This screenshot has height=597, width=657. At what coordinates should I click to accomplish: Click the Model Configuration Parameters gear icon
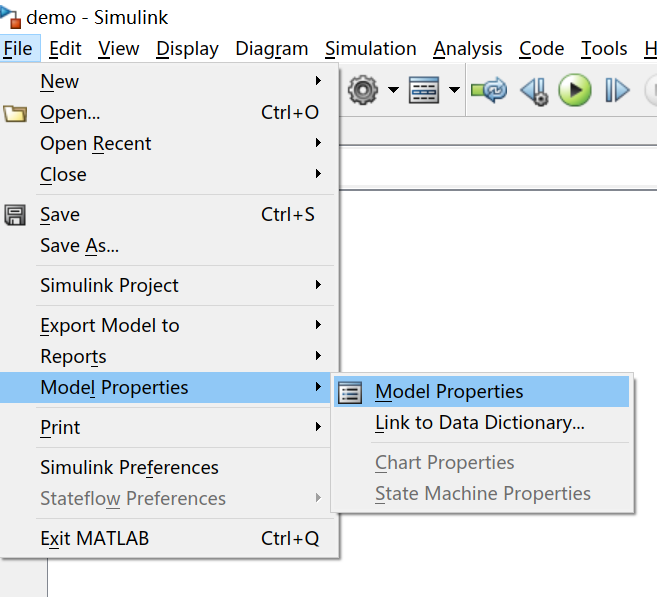pyautogui.click(x=363, y=90)
